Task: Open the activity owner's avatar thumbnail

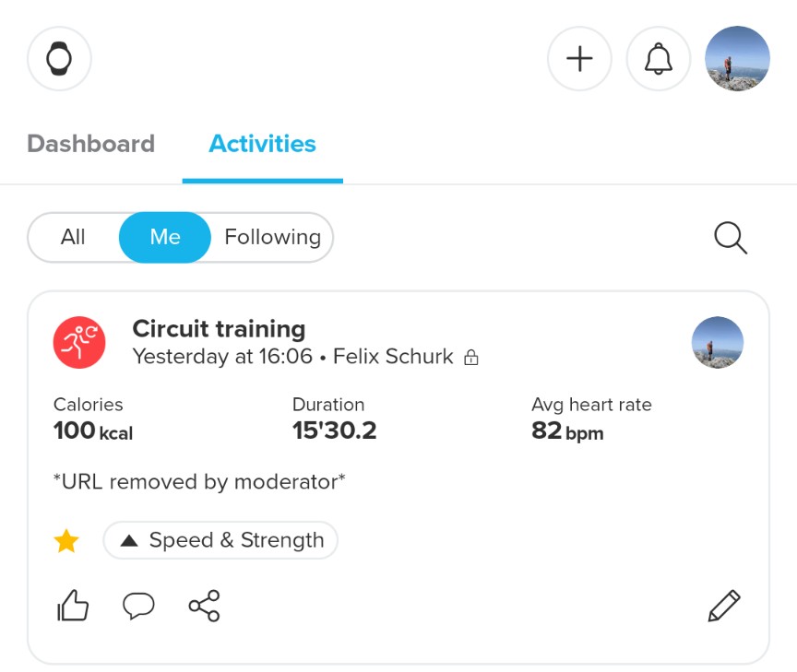Action: pos(717,343)
